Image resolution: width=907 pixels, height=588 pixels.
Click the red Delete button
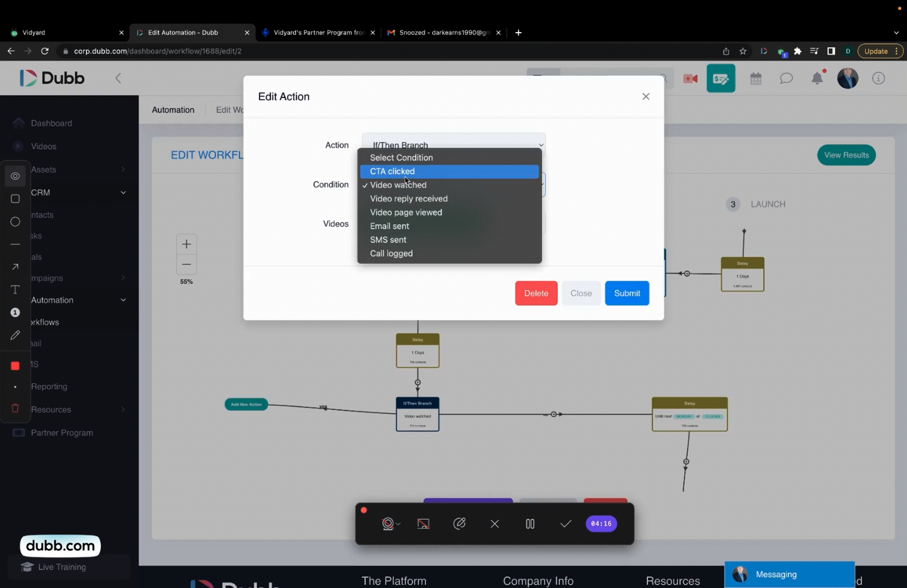(536, 293)
